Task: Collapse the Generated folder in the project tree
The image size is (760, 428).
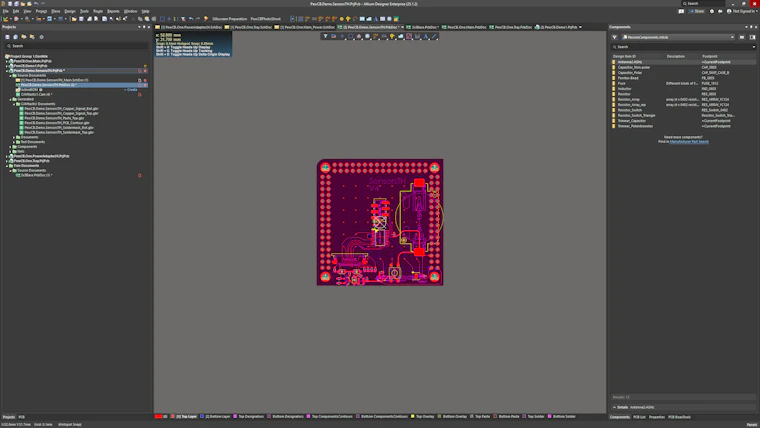Action: pos(10,99)
